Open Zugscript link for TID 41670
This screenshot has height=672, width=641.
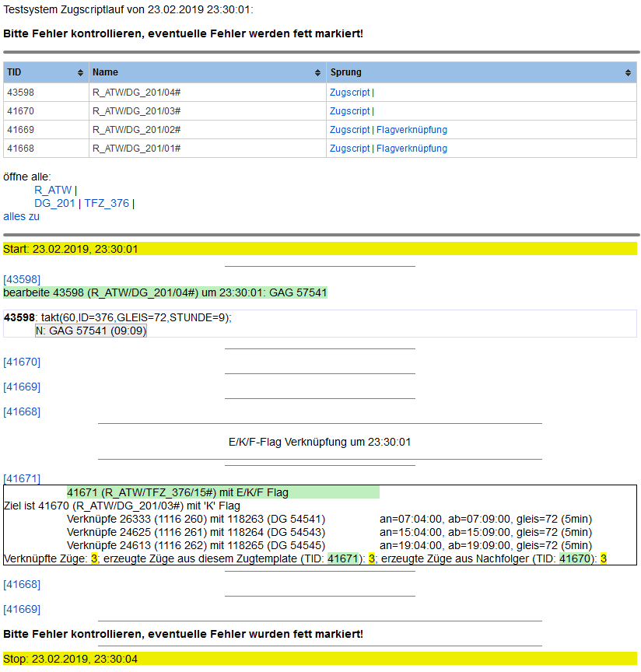[349, 111]
